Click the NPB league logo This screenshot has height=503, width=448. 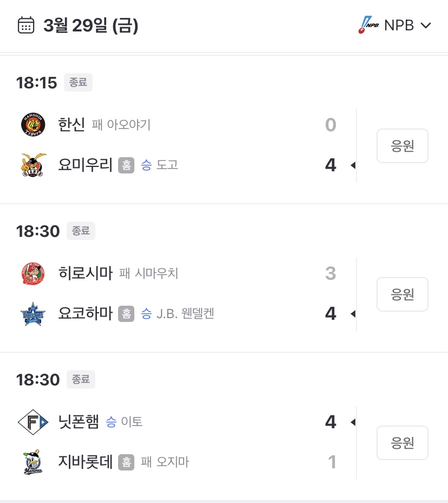point(369,25)
